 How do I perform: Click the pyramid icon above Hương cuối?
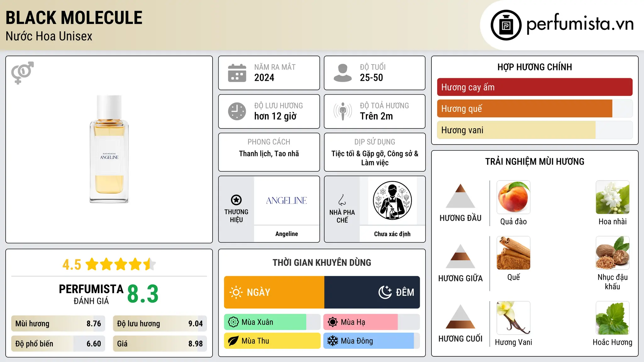tap(460, 316)
